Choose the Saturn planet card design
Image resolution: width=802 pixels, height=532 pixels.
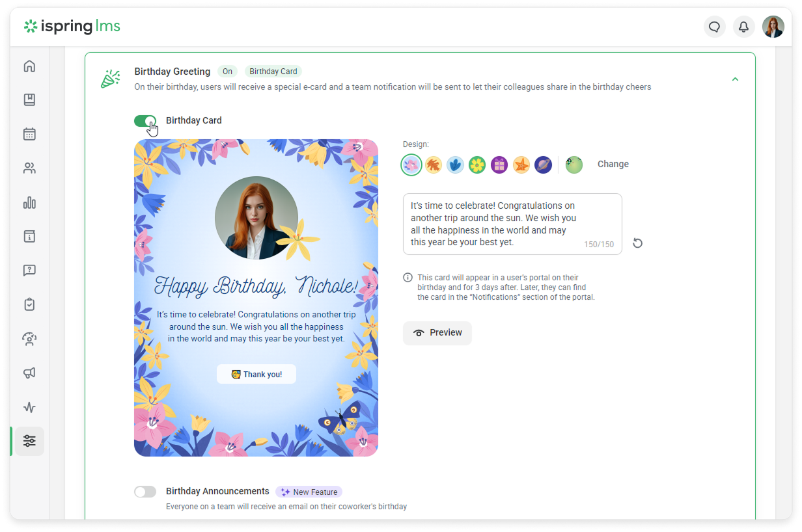[x=543, y=165]
